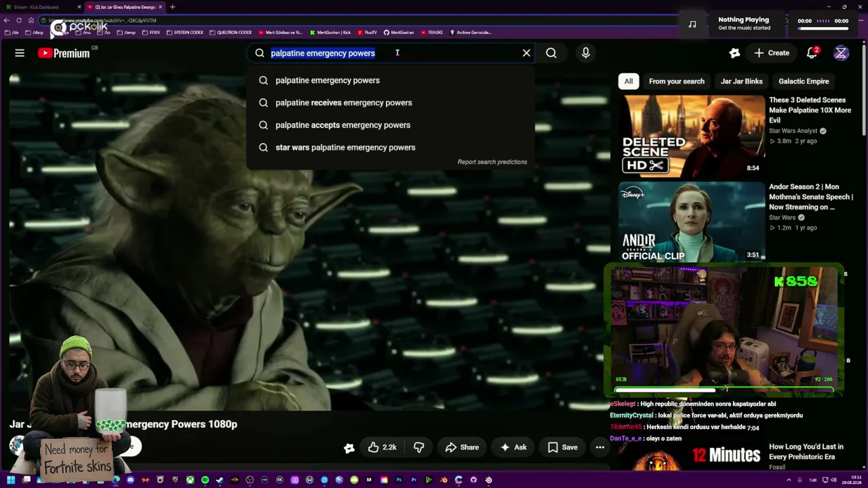Open FFXIV bookmark folder
The image size is (868, 488).
pyautogui.click(x=151, y=32)
